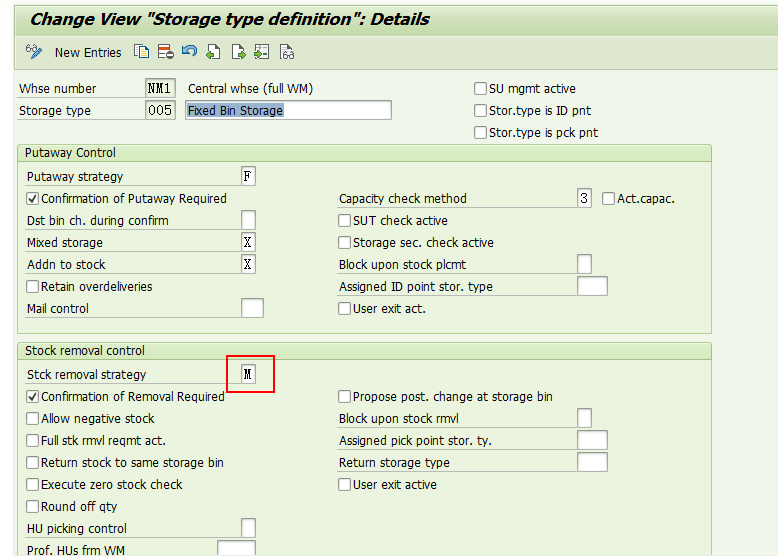Viewport: 778px width, 558px height.
Task: Click the change documents glasses icon
Action: click(287, 52)
